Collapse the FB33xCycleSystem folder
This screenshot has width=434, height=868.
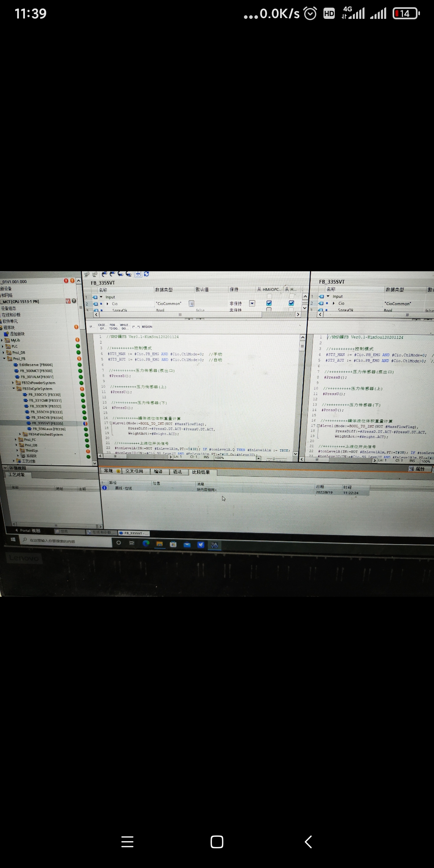pos(14,389)
